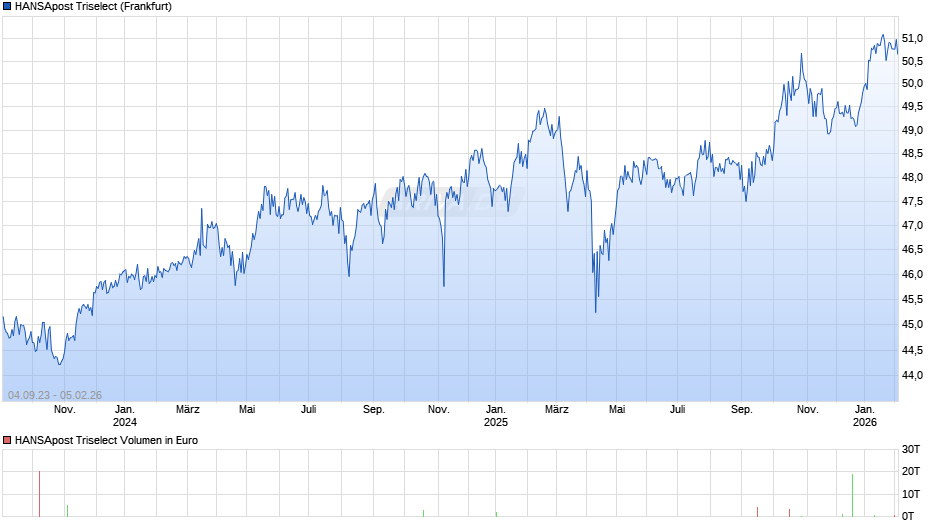Click the small green volume bar near Nov. 2023
The width and height of the screenshot is (940, 526).
point(67,511)
